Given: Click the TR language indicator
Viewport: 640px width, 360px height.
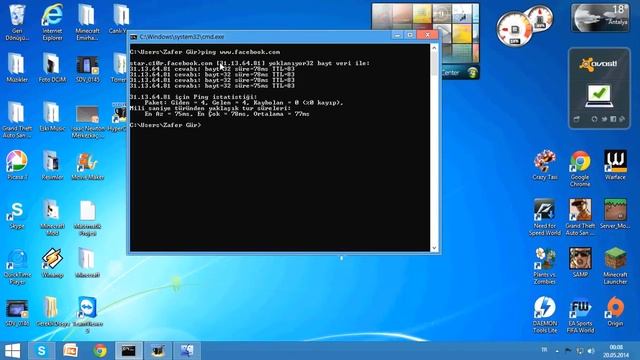Looking at the screenshot, I should point(544,350).
